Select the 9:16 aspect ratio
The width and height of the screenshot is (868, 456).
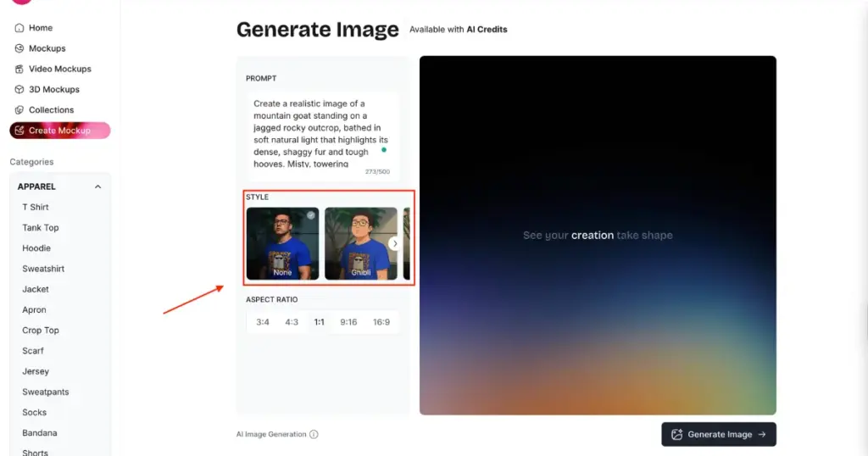[348, 322]
